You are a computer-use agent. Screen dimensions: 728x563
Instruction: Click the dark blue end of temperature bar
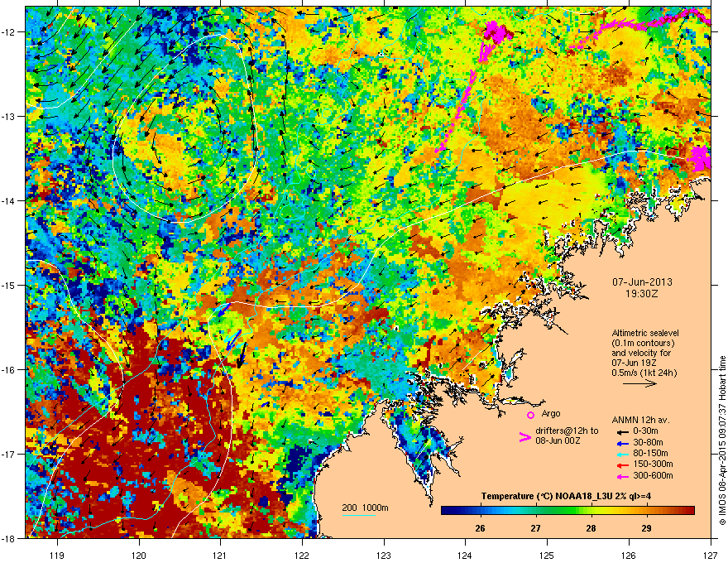tap(445, 511)
